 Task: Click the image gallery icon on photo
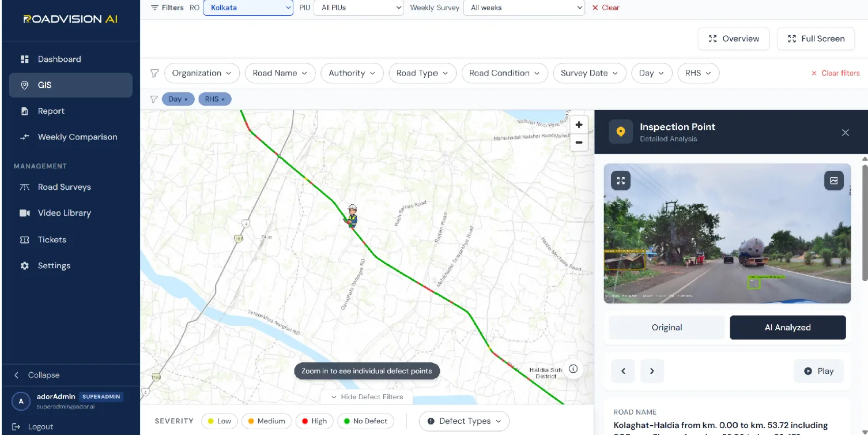[834, 181]
